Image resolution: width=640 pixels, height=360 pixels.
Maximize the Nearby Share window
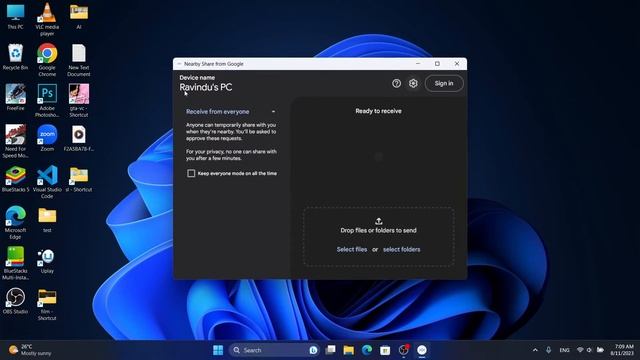437,64
